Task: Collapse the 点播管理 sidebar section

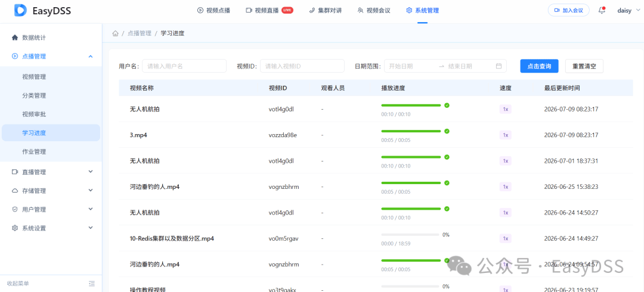Action: click(91, 56)
